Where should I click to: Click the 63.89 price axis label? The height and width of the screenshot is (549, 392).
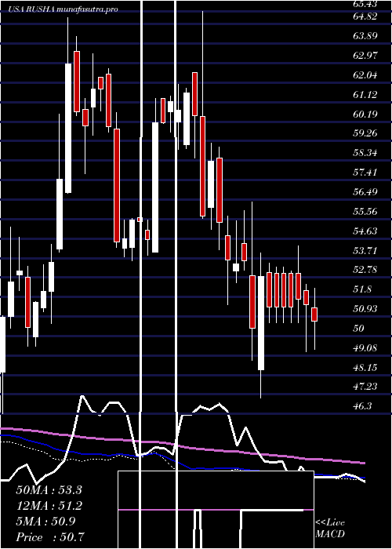pyautogui.click(x=365, y=36)
